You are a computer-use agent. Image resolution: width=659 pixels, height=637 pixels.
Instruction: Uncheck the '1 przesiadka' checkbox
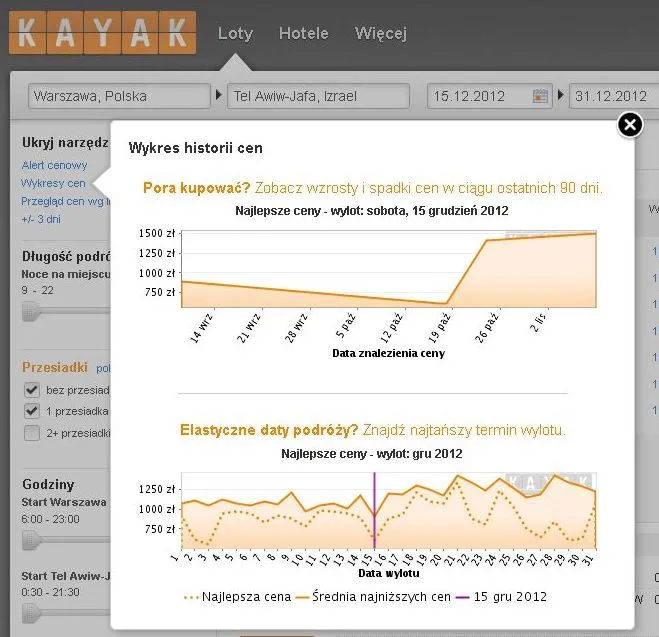coord(32,411)
